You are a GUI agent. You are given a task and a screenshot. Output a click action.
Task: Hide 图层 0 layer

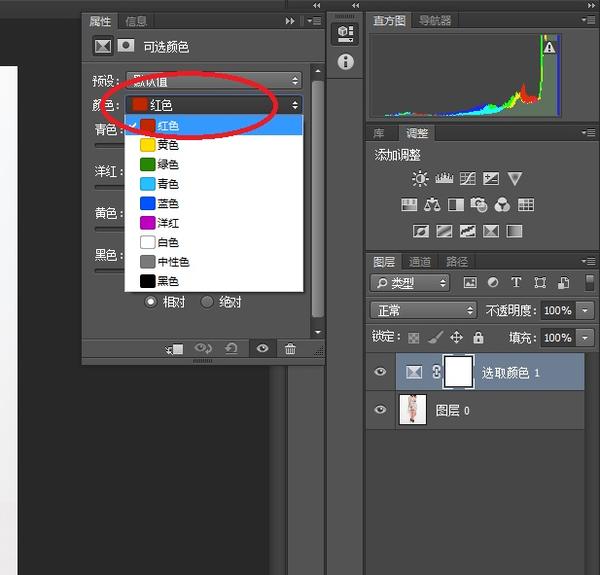click(x=380, y=409)
